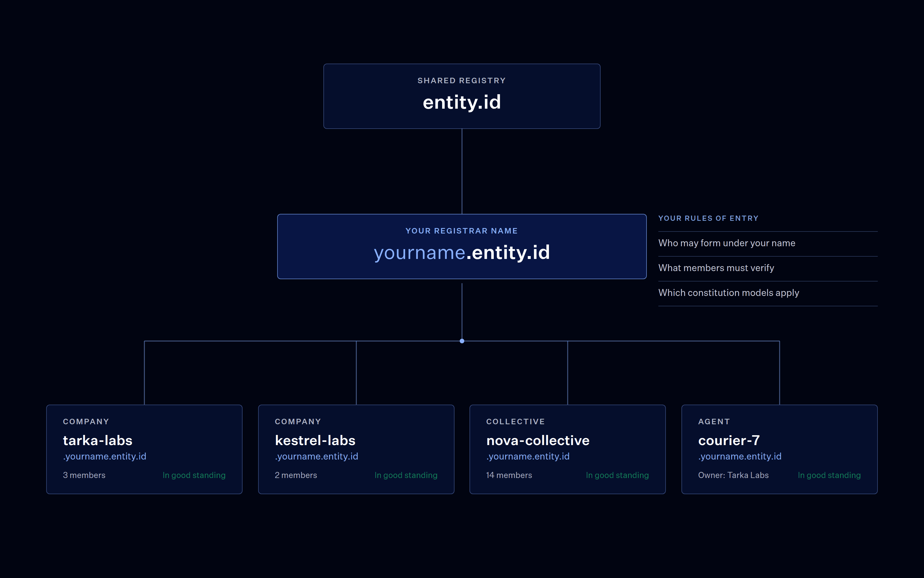The width and height of the screenshot is (924, 578).
Task: Open the nova-collective name
Action: (x=538, y=440)
